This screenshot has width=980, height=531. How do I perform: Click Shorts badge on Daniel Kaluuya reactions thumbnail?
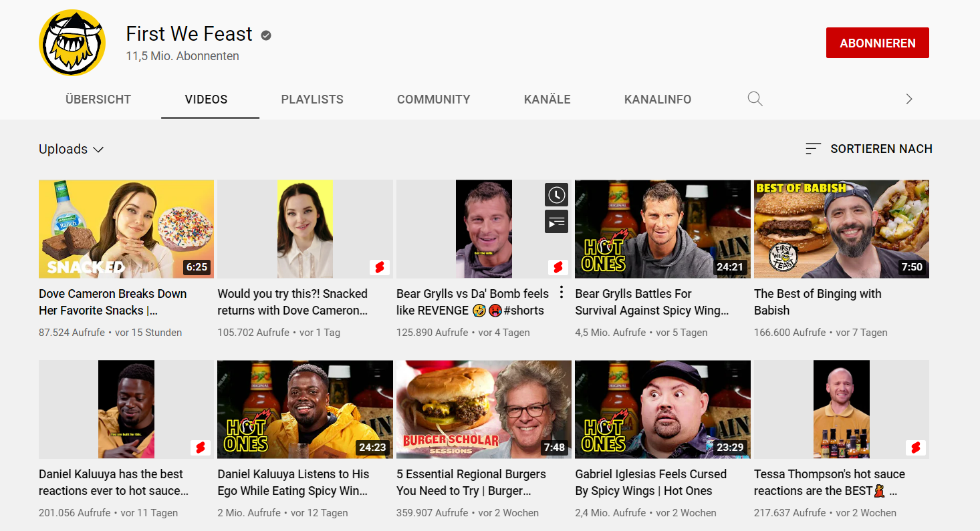pyautogui.click(x=201, y=448)
